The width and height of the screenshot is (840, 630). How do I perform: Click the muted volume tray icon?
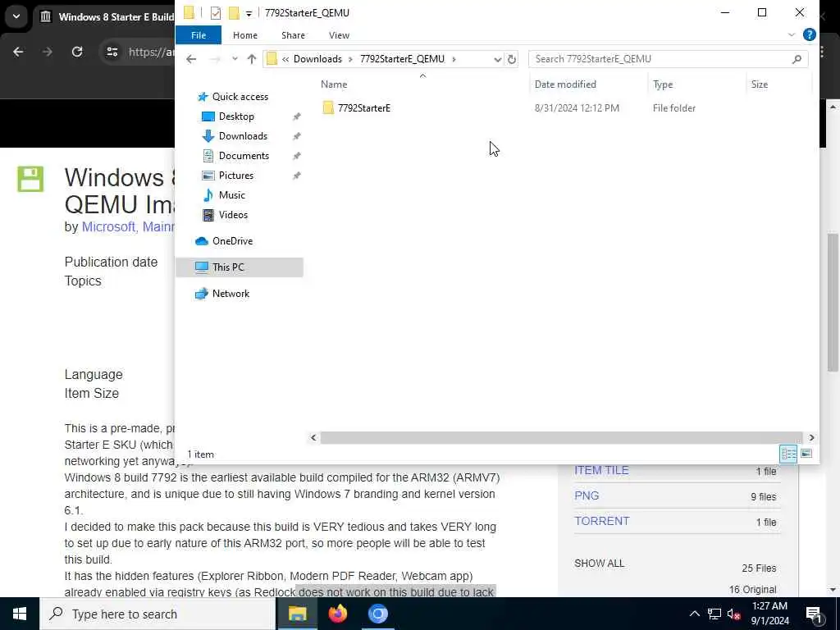[734, 614]
